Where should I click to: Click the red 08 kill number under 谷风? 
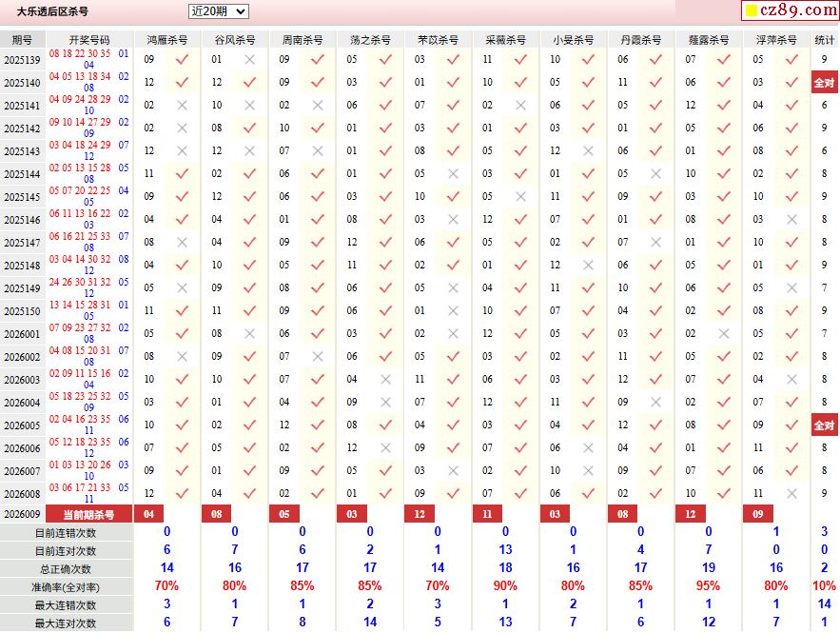pyautogui.click(x=217, y=514)
